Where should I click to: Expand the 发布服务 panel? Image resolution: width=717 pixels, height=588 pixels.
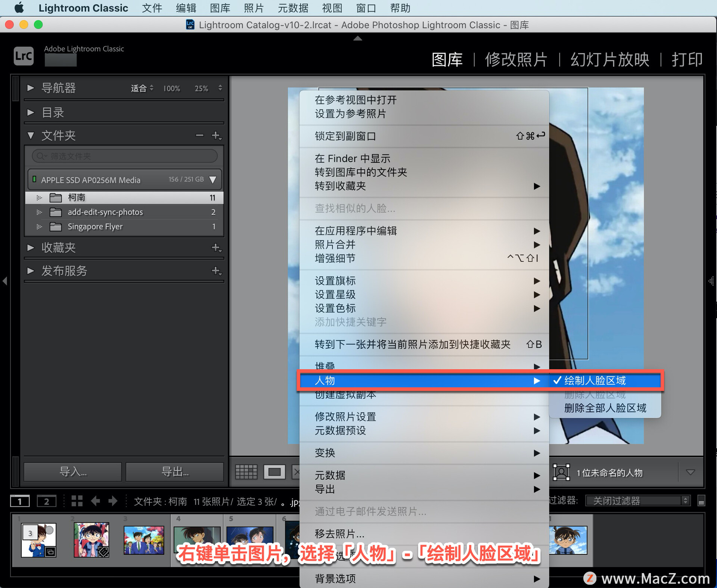[31, 271]
